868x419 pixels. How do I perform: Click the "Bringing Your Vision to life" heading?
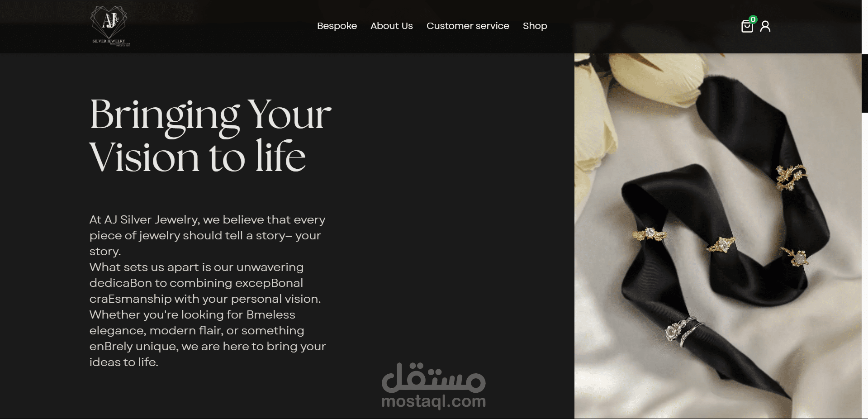pyautogui.click(x=210, y=135)
